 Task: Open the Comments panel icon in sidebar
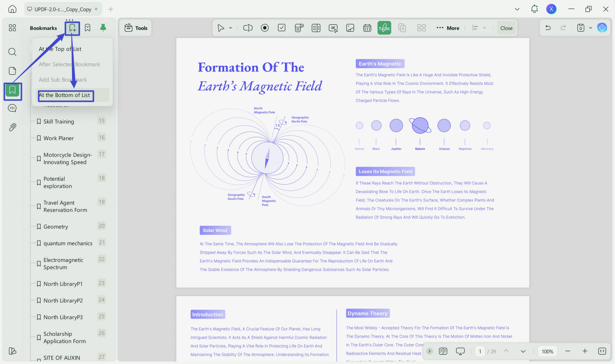tap(12, 108)
